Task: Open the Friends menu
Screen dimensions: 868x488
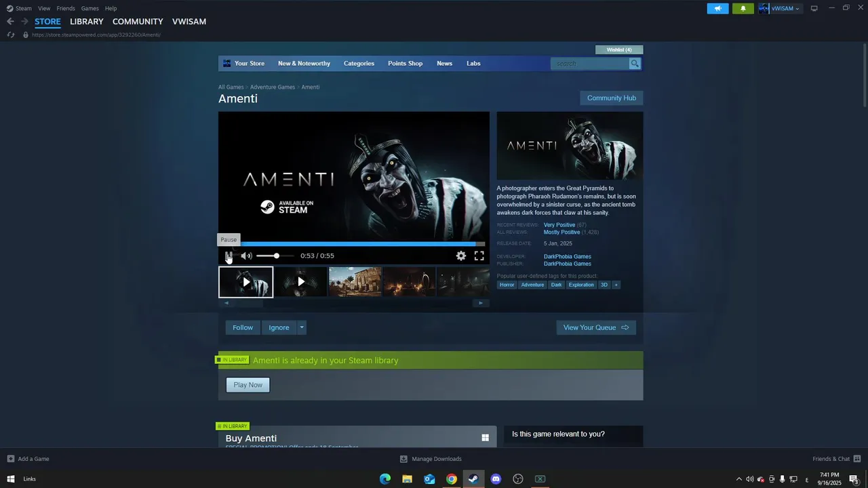Action: click(x=66, y=8)
